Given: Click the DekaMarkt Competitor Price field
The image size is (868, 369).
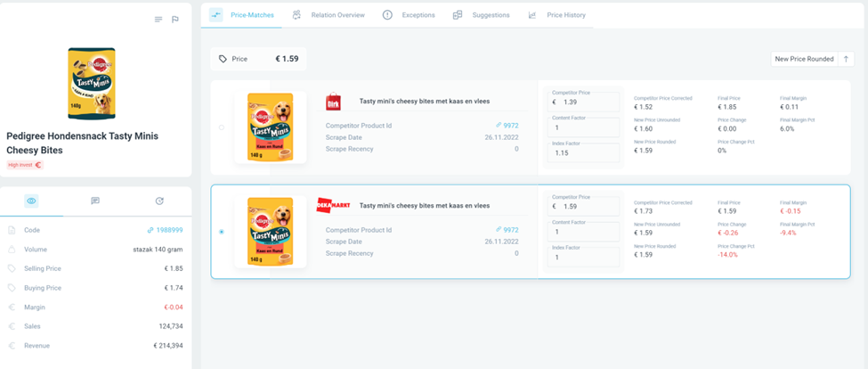Looking at the screenshot, I should click(x=584, y=207).
